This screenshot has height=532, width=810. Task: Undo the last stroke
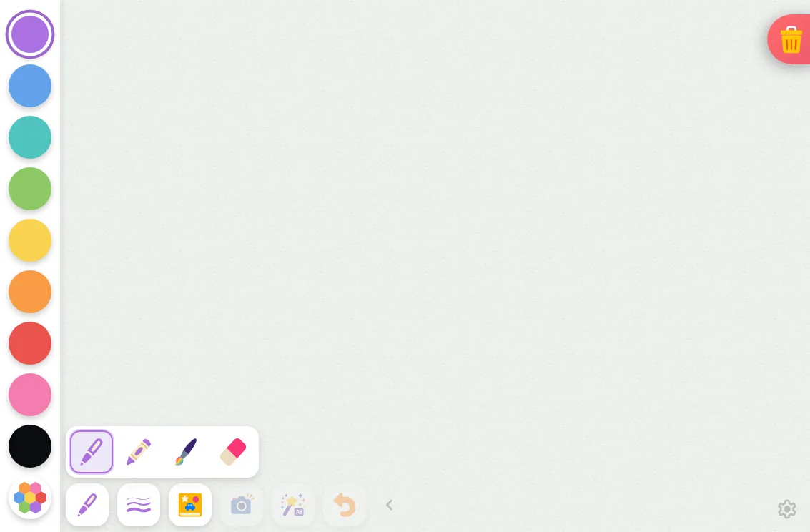click(x=345, y=505)
